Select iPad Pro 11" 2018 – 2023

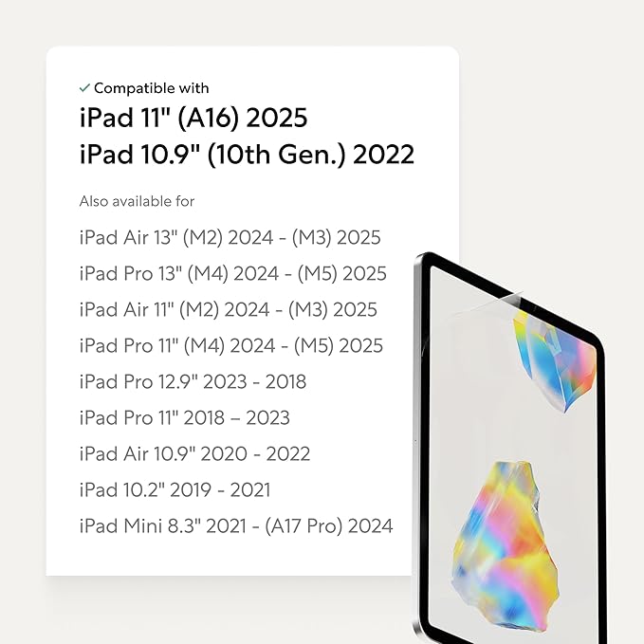point(185,417)
